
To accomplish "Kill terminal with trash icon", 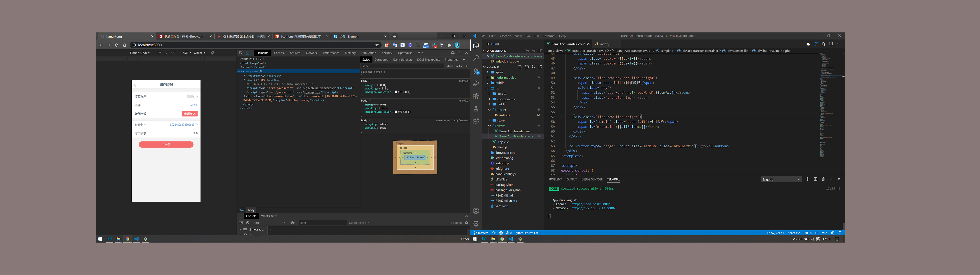I will tap(823, 179).
